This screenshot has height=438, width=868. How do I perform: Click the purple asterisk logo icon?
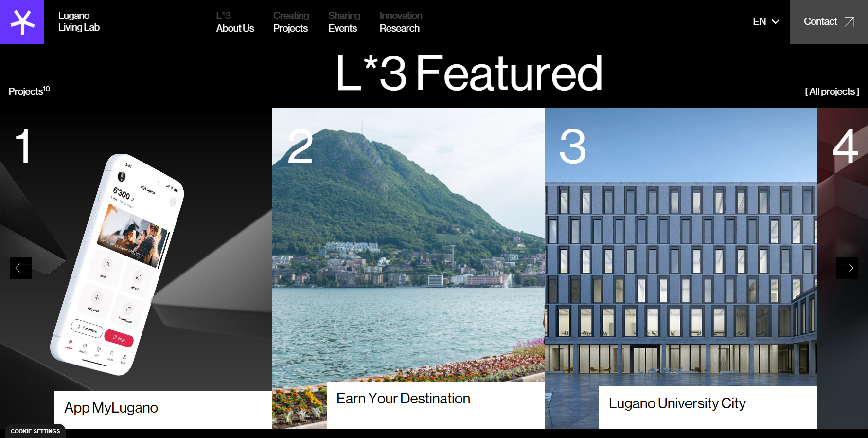click(x=22, y=22)
